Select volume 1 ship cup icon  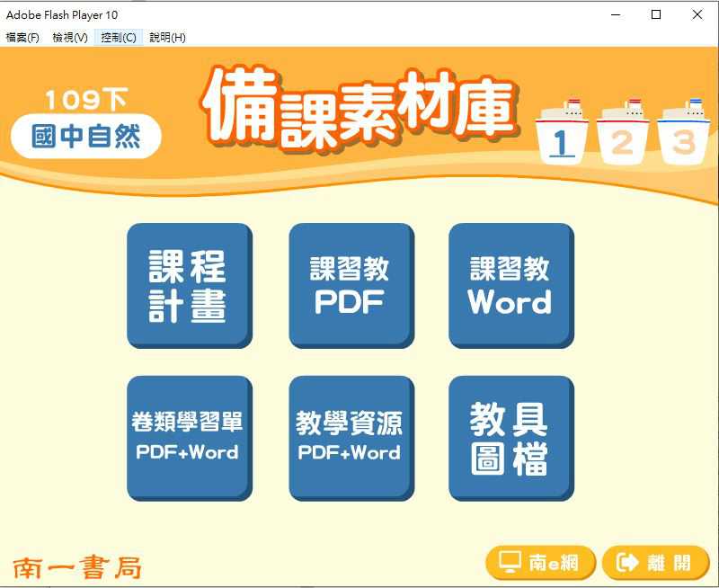pos(562,132)
